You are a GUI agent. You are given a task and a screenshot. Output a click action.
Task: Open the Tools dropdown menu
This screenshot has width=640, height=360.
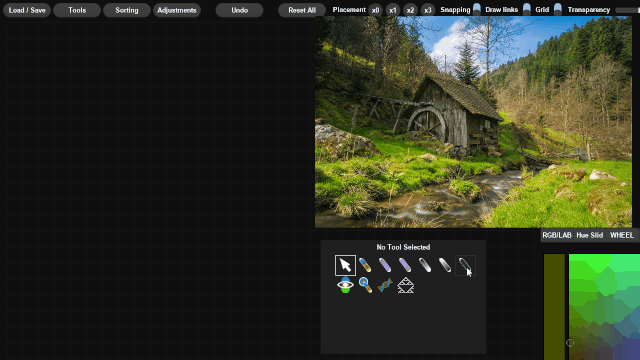pos(77,10)
